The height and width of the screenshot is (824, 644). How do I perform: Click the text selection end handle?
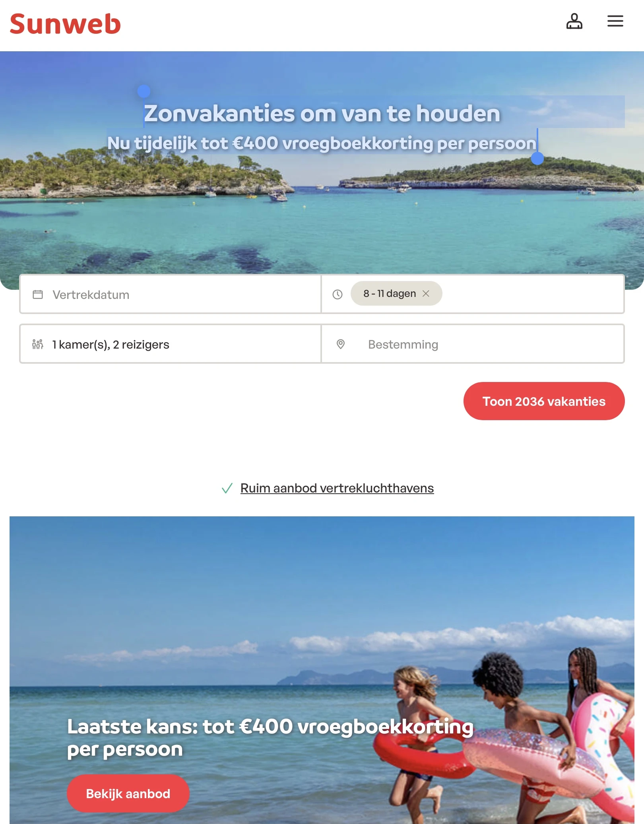537,159
